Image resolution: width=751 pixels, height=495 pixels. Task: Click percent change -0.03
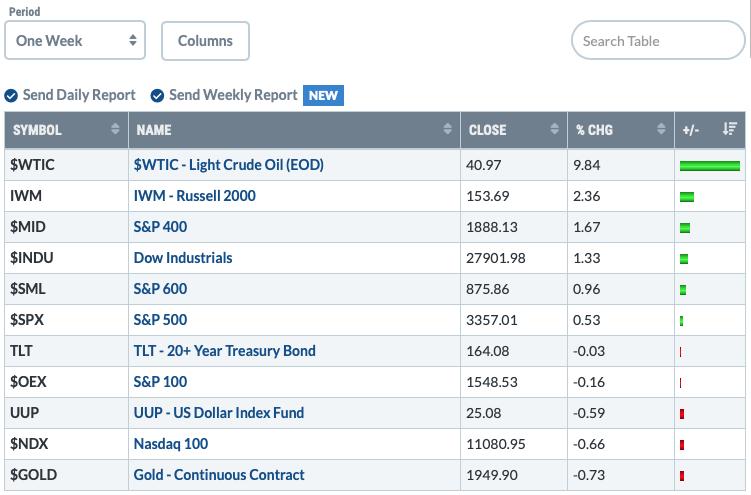click(589, 351)
